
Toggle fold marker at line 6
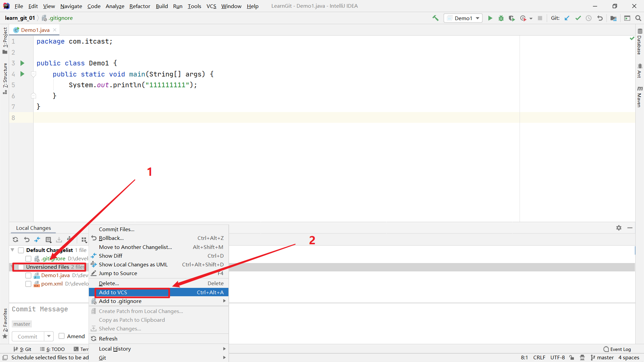pyautogui.click(x=34, y=96)
